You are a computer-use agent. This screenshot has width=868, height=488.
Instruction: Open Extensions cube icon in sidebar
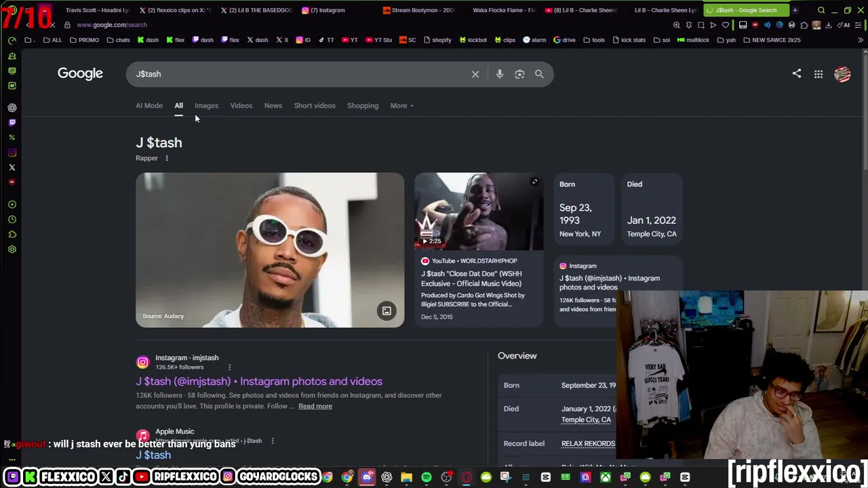(12, 235)
